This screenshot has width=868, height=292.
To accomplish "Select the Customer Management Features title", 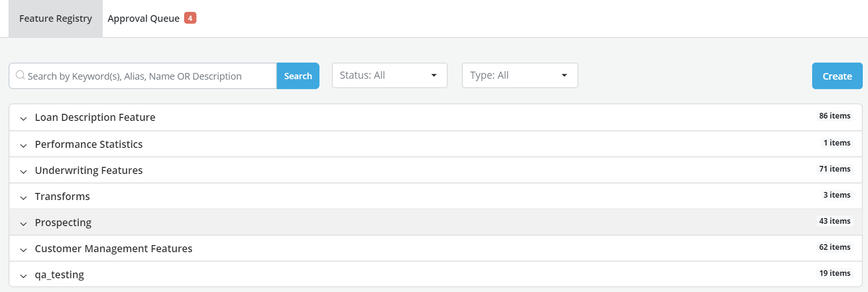I will 113,248.
